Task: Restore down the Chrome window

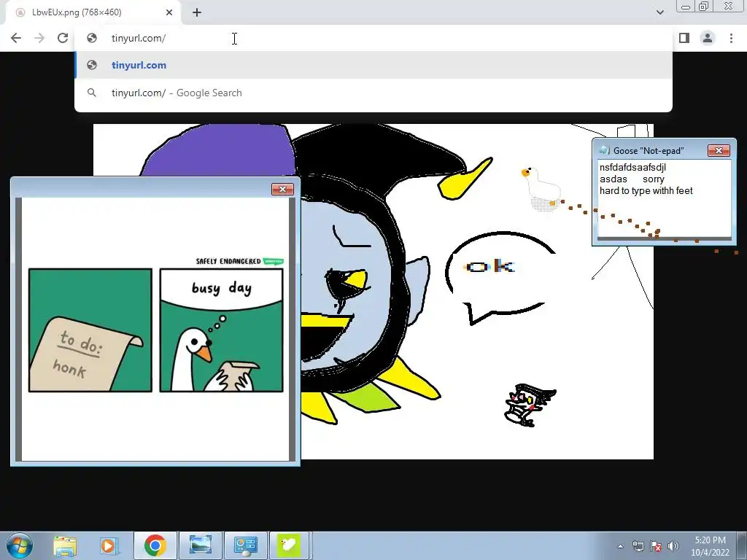Action: [x=704, y=6]
